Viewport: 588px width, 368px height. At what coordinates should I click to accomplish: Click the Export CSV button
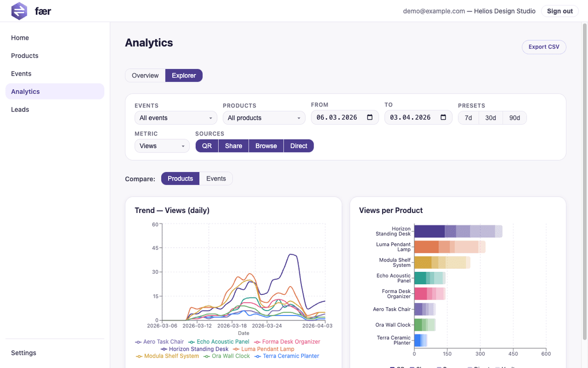pyautogui.click(x=544, y=47)
